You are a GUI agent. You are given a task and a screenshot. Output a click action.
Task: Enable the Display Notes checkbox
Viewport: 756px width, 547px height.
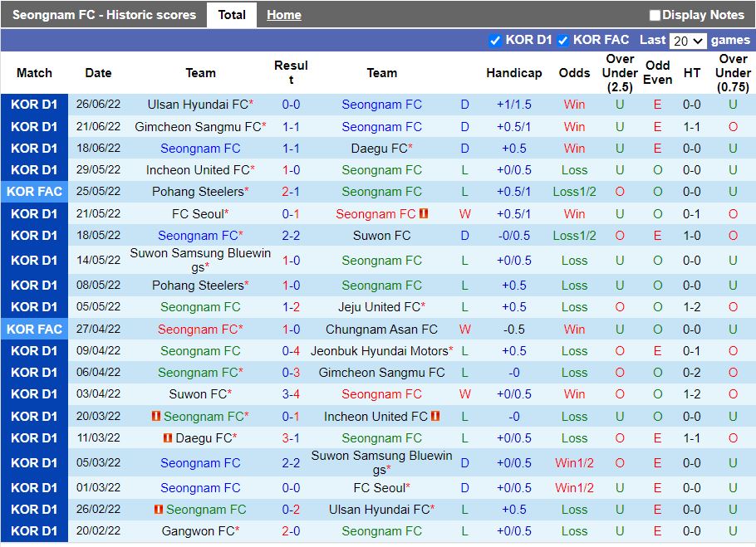655,14
